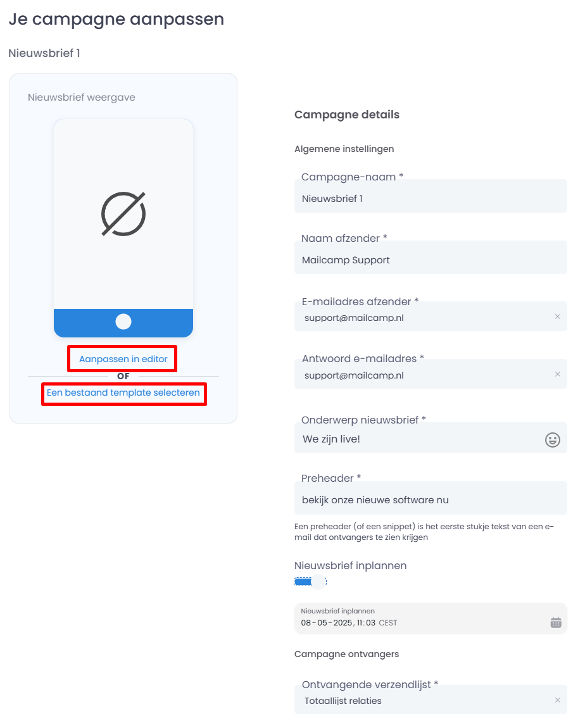Click the Onderwerp nieuwsbrief text field
This screenshot has height=728, width=585.
[418, 439]
